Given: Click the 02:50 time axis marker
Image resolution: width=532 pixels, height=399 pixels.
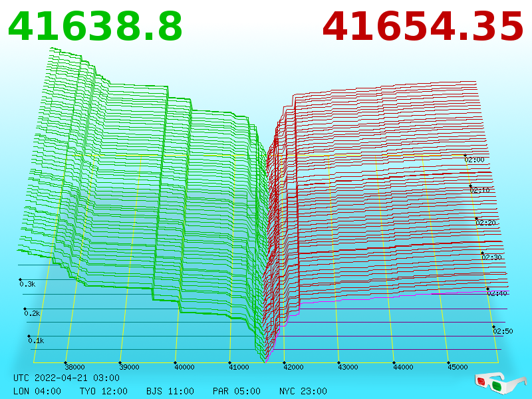Looking at the screenshot, I should pos(503,331).
